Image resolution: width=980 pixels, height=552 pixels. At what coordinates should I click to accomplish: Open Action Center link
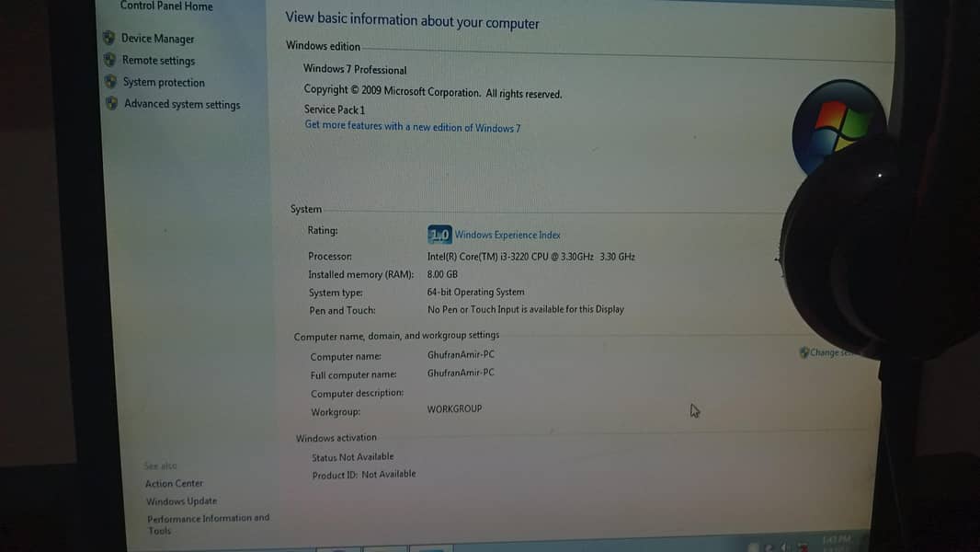click(x=174, y=483)
